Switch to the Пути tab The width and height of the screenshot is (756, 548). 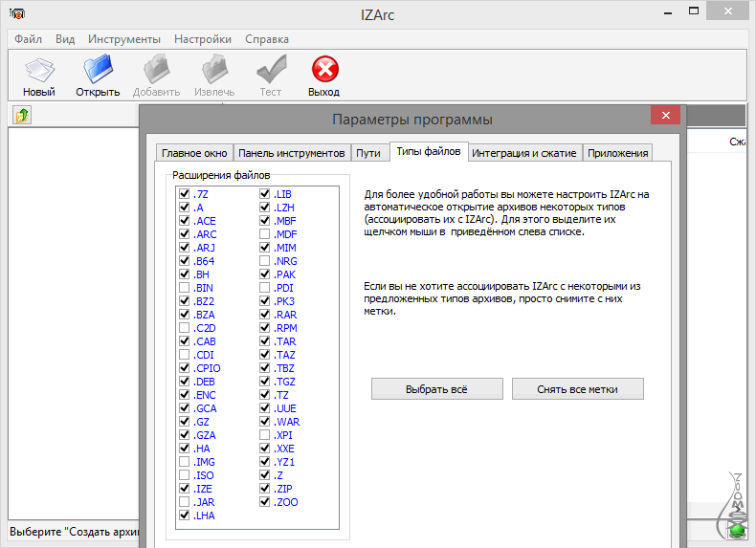pos(368,153)
